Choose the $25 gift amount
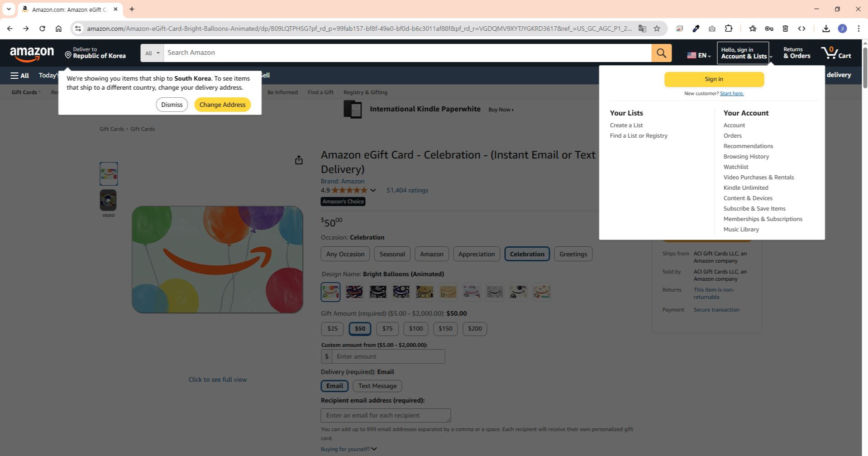Image resolution: width=868 pixels, height=456 pixels. click(x=332, y=329)
